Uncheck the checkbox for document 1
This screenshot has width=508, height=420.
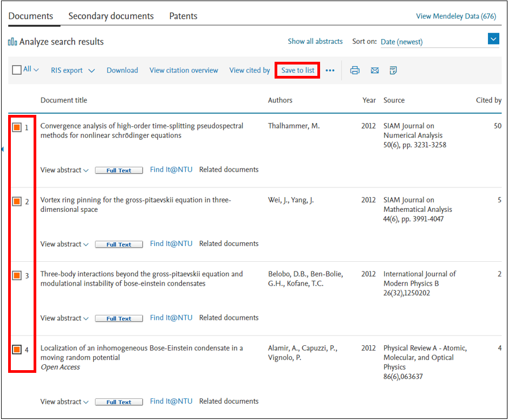point(17,127)
